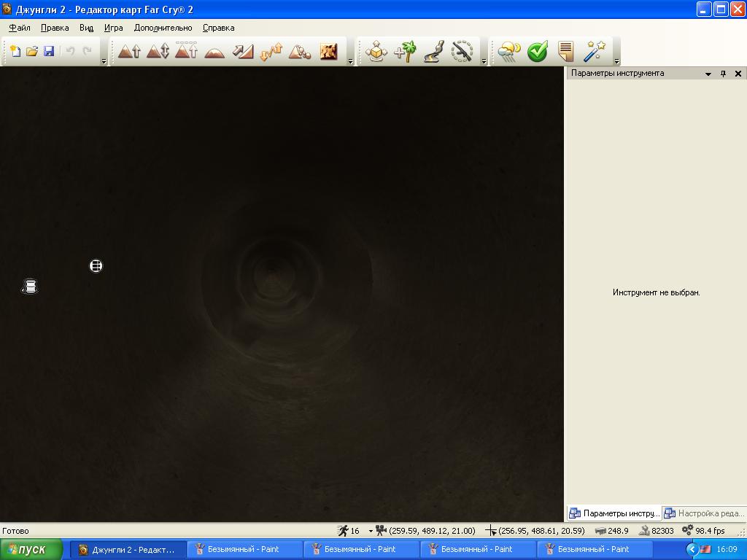This screenshot has width=747, height=560.
Task: Click the green checkmark validate map icon
Action: tap(538, 51)
